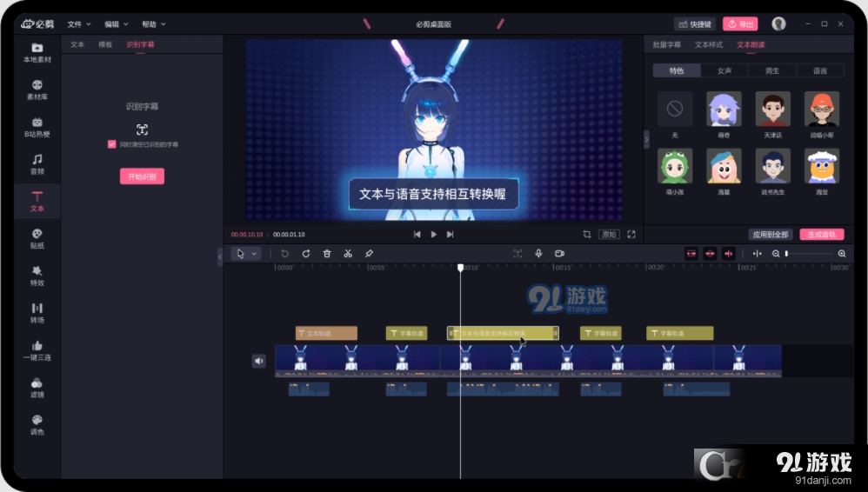Open the 帮助 menu dropdown

153,24
